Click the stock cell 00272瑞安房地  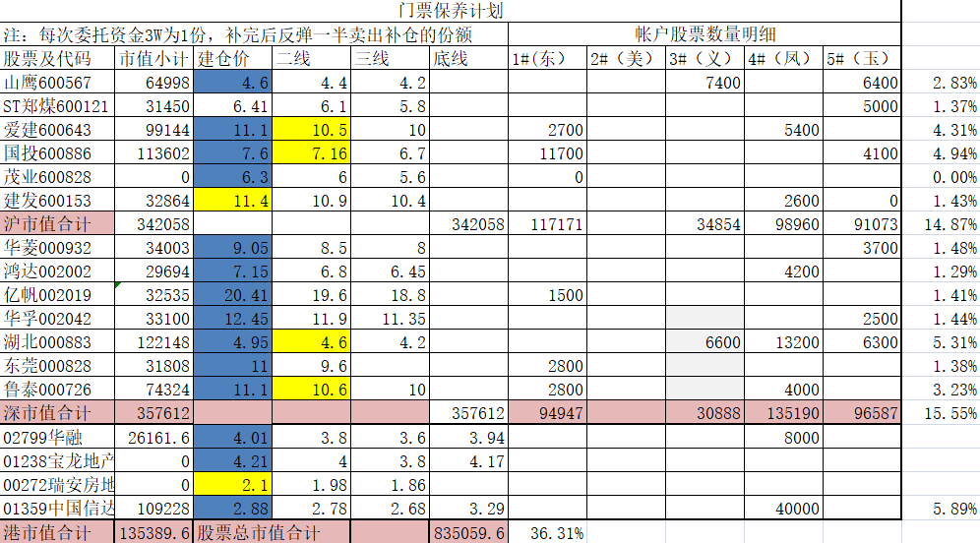click(x=57, y=485)
